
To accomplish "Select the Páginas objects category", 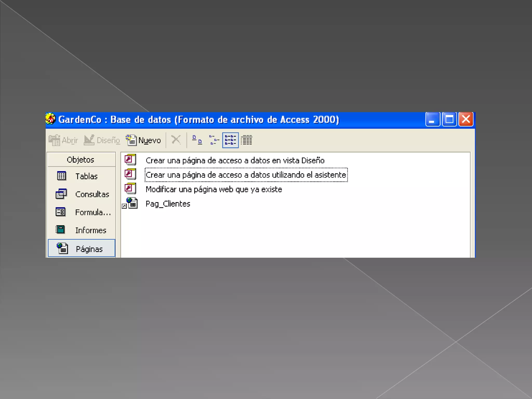I will 82,248.
